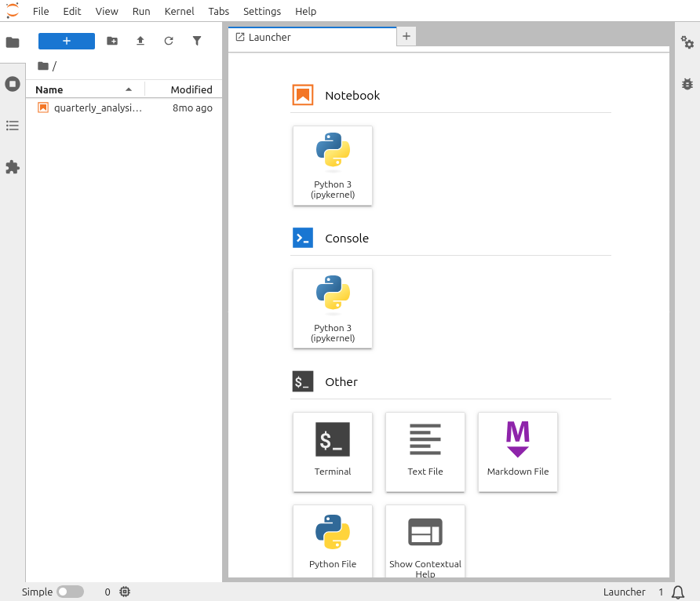The image size is (700, 601).
Task: Launch a Python 3 notebook
Action: point(333,166)
